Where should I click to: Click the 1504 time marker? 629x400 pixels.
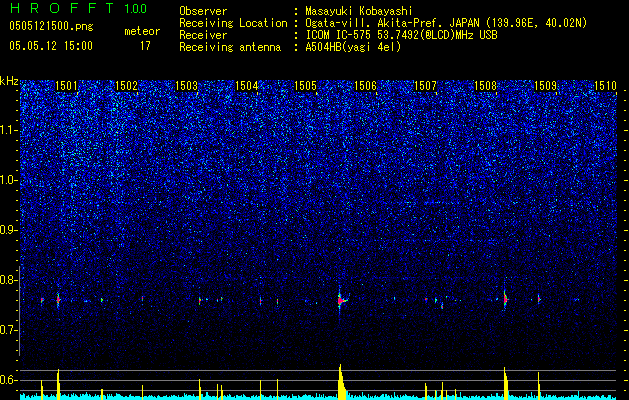coord(246,85)
